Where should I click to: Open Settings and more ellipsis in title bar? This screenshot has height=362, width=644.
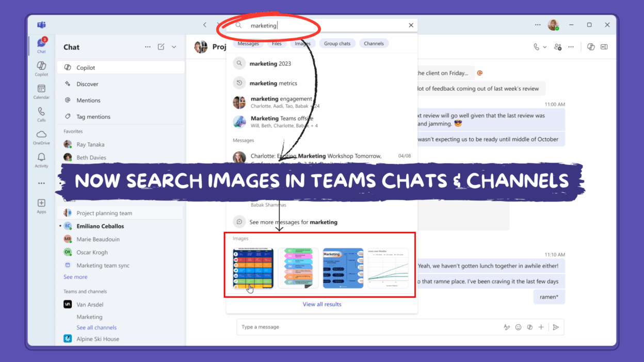(538, 25)
